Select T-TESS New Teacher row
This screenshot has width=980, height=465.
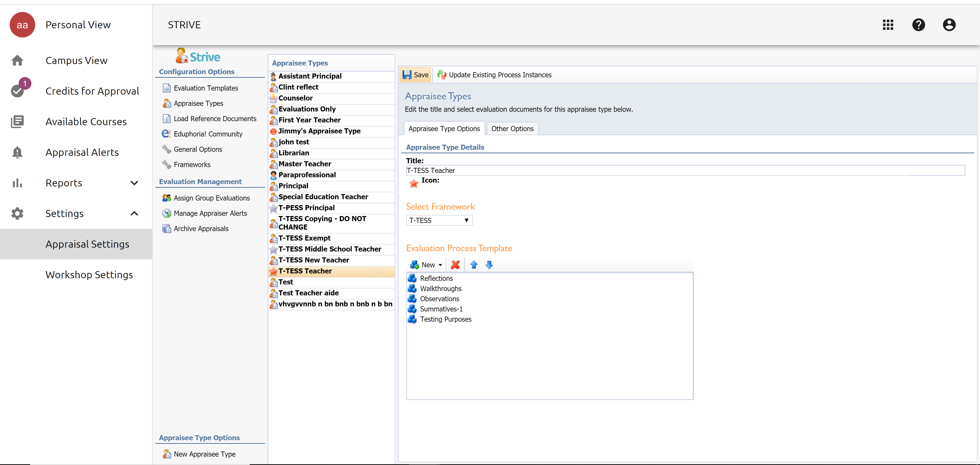tap(331, 260)
